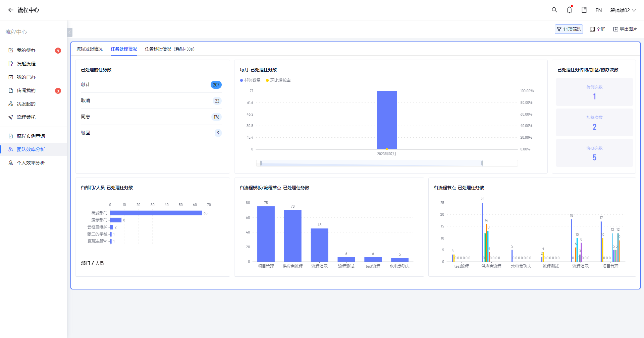Click 导出图片 to export image
The width and height of the screenshot is (644, 338).
tap(625, 29)
